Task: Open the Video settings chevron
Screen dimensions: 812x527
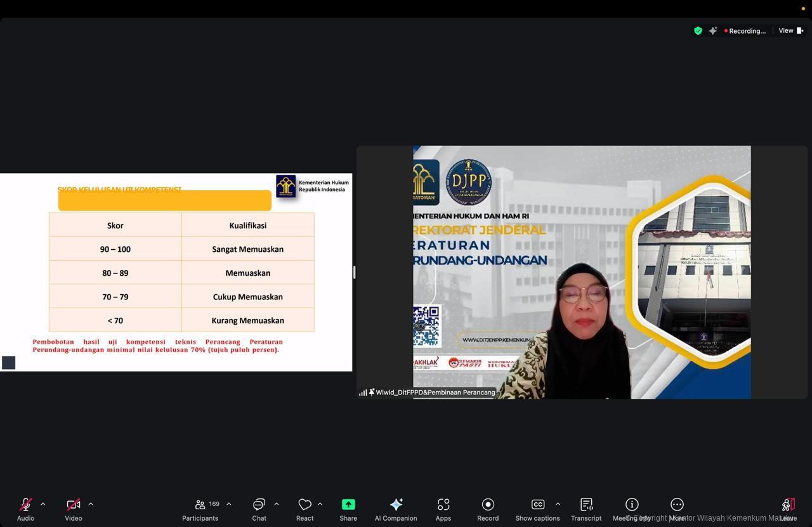Action: click(91, 504)
